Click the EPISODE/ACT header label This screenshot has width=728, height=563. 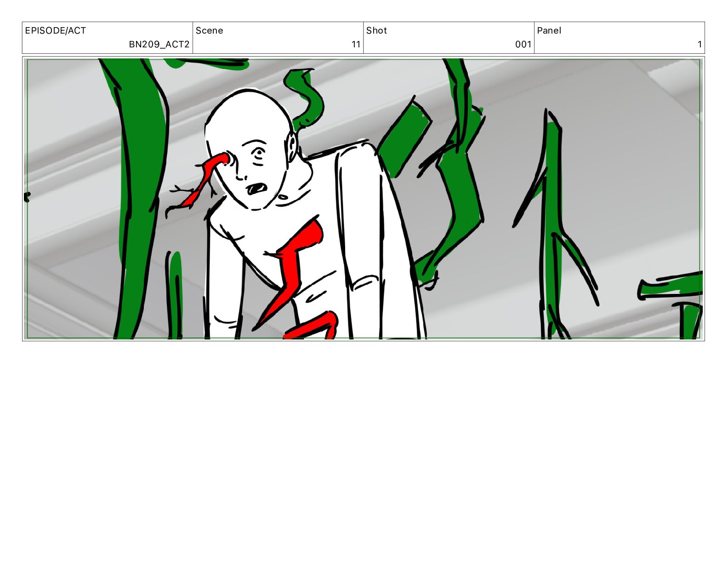(x=55, y=31)
